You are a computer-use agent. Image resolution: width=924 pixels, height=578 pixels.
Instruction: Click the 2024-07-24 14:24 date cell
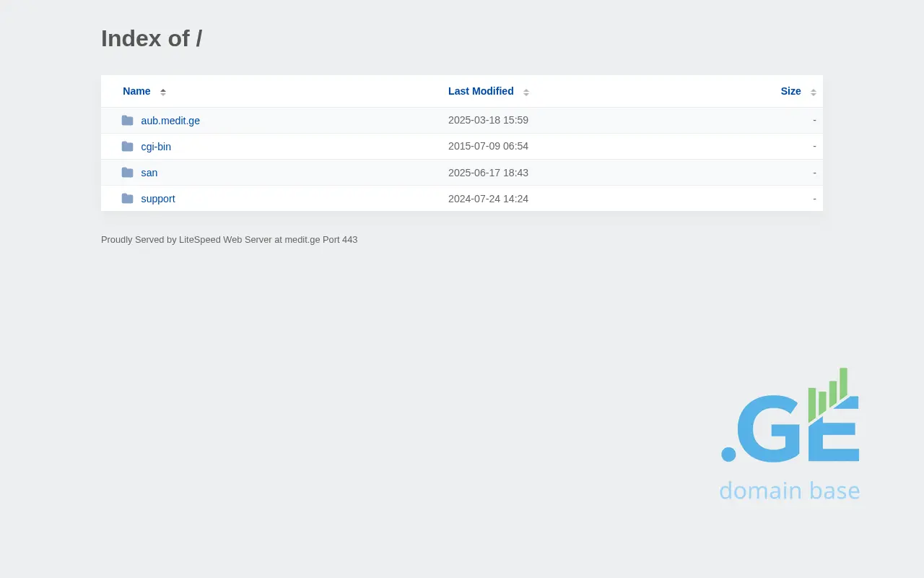[488, 199]
